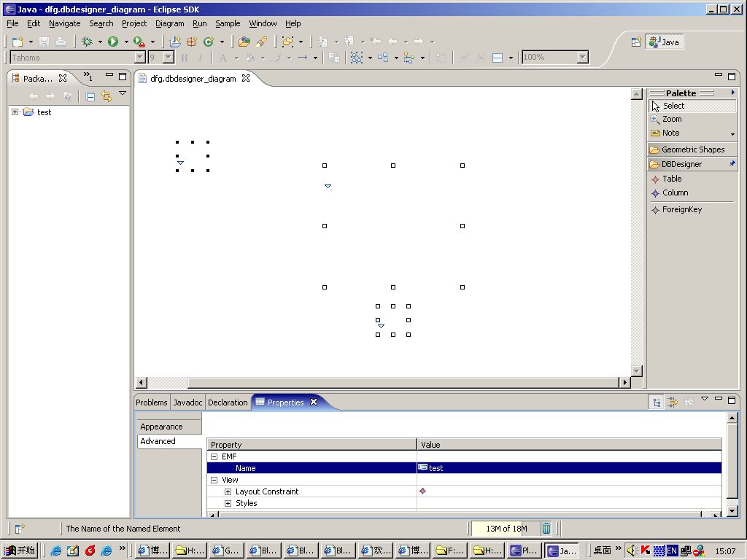
Task: Click the Arrange All diagram icon
Action: click(383, 58)
